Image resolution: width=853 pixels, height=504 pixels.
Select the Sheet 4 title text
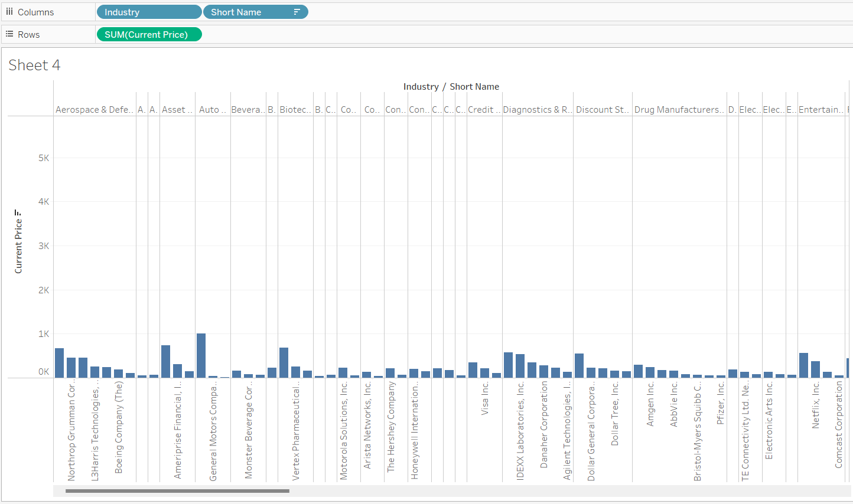pyautogui.click(x=34, y=65)
